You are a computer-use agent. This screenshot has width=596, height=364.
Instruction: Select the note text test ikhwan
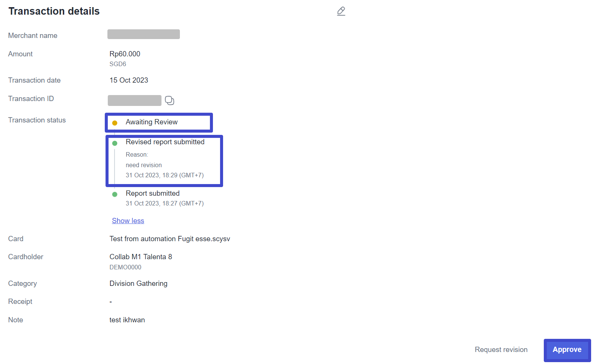pyautogui.click(x=127, y=320)
